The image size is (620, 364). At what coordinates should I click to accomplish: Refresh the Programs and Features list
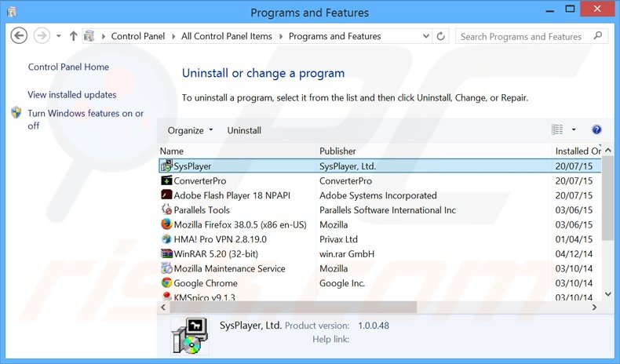pos(440,36)
